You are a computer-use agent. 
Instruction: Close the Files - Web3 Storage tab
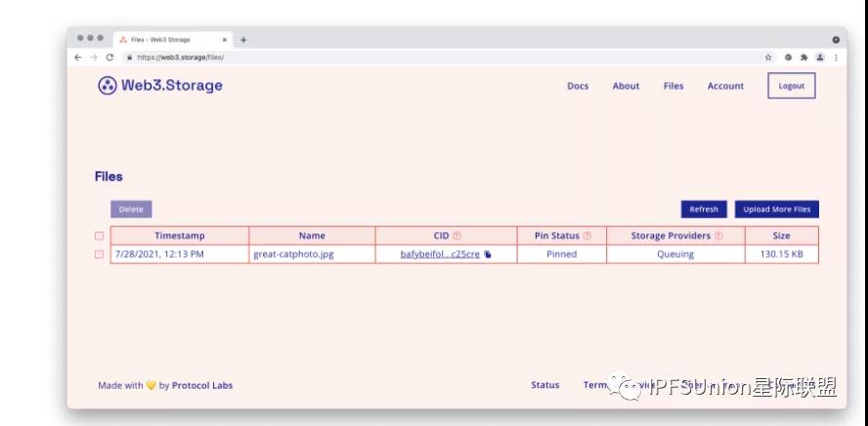pyautogui.click(x=225, y=40)
